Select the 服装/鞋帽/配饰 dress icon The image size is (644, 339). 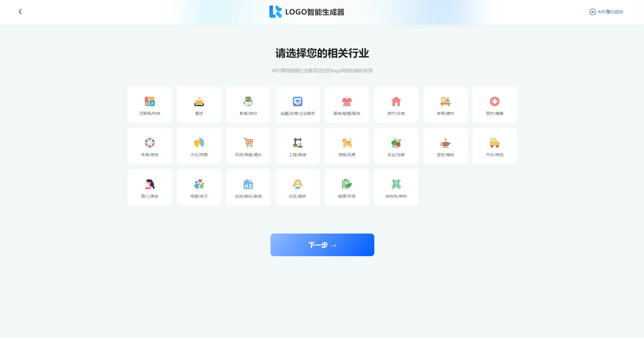click(347, 101)
